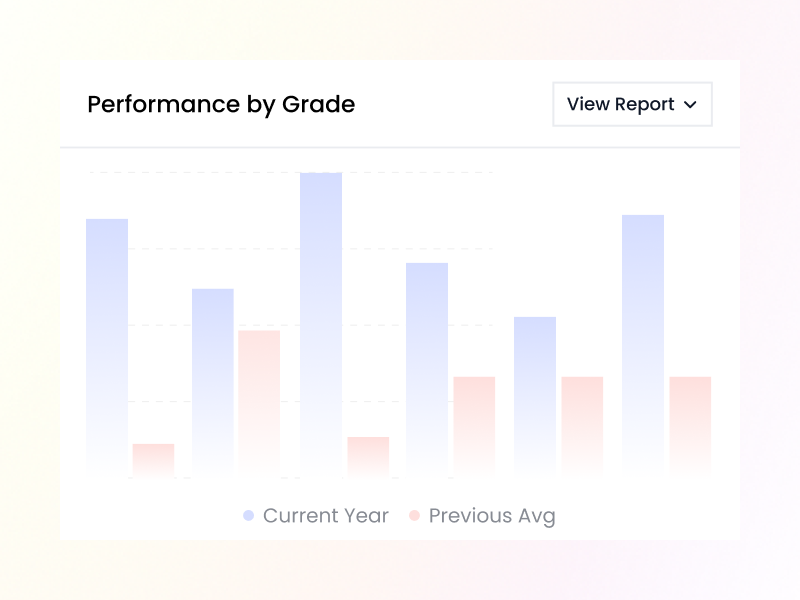Toggle the Current Year legend label
Image resolution: width=800 pixels, height=600 pixels.
point(325,516)
